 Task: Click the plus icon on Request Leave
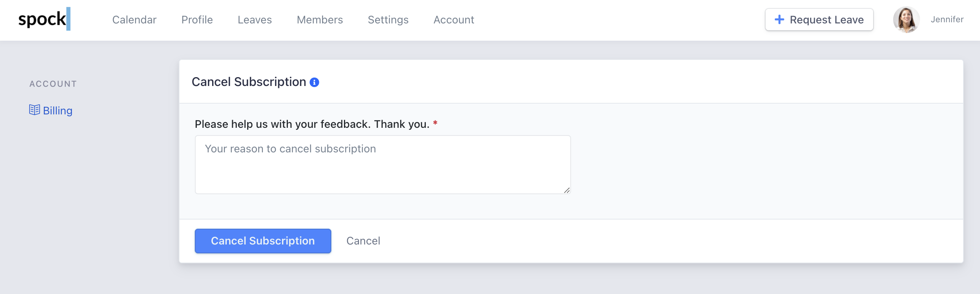point(779,20)
